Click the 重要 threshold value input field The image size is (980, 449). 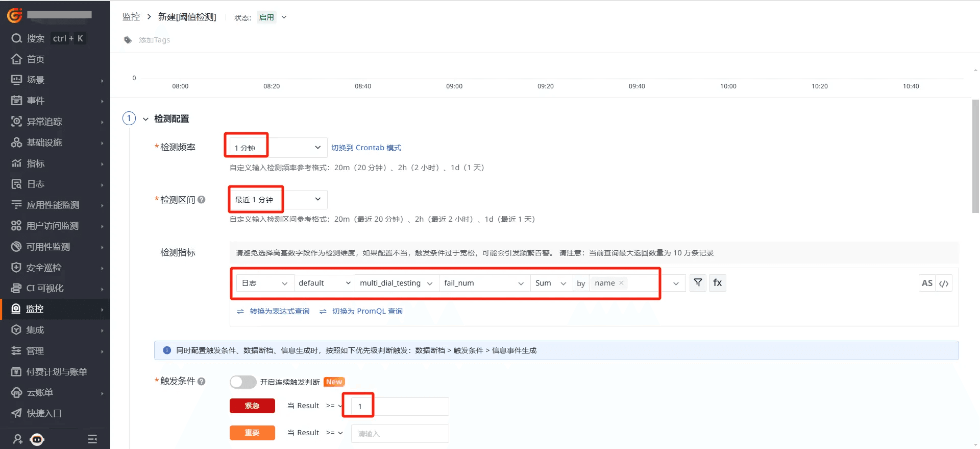click(x=400, y=434)
